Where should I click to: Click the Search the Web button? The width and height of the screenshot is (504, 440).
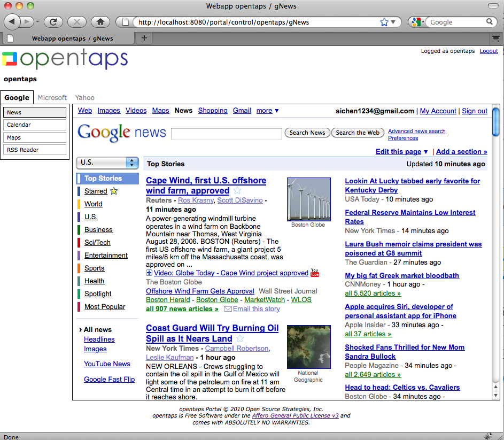(358, 133)
